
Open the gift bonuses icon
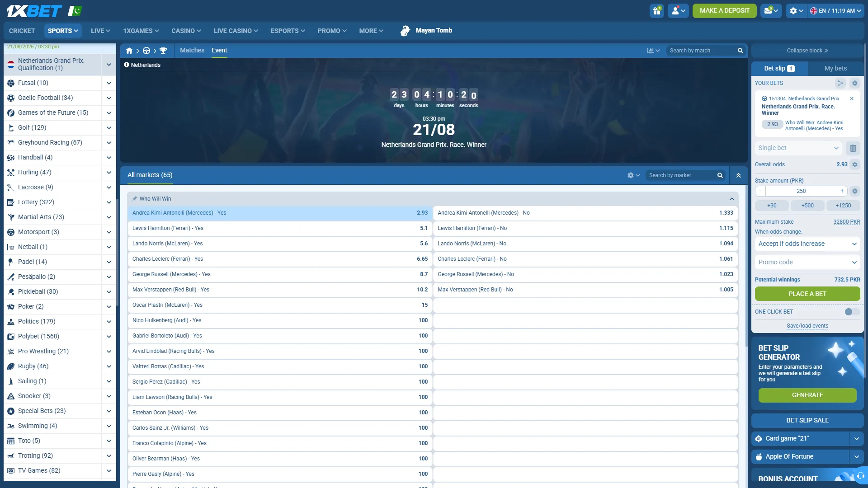[x=656, y=11]
